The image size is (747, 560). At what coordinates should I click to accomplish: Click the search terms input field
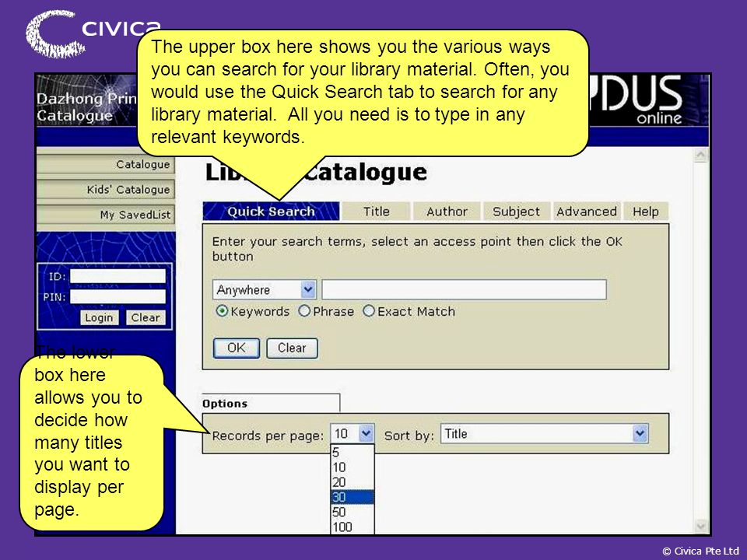point(464,289)
